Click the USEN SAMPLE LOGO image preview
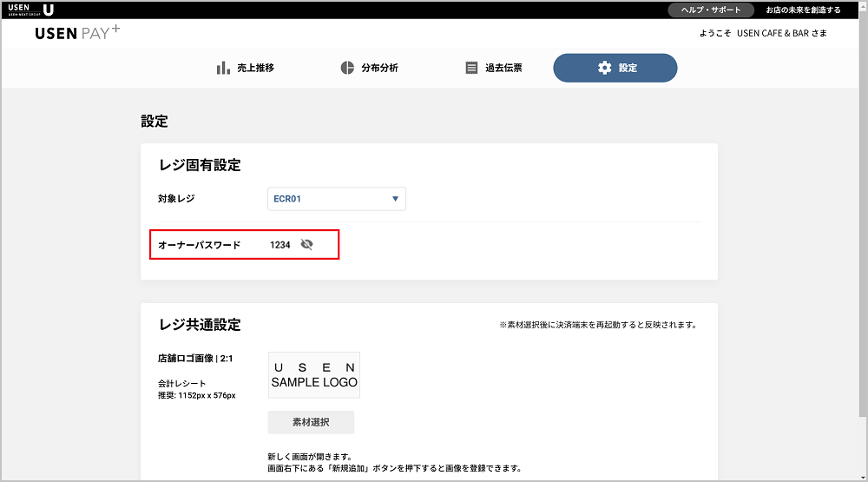This screenshot has height=482, width=868. click(314, 375)
